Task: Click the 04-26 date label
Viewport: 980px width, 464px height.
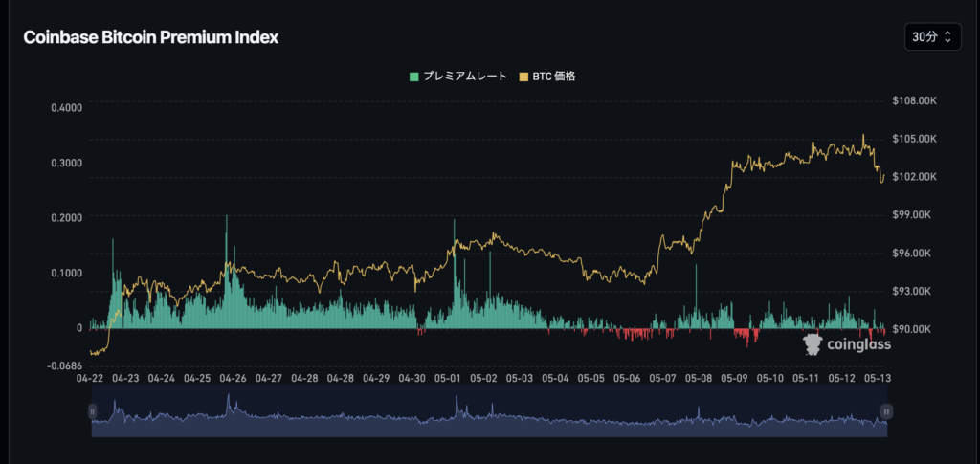Action: tap(234, 378)
